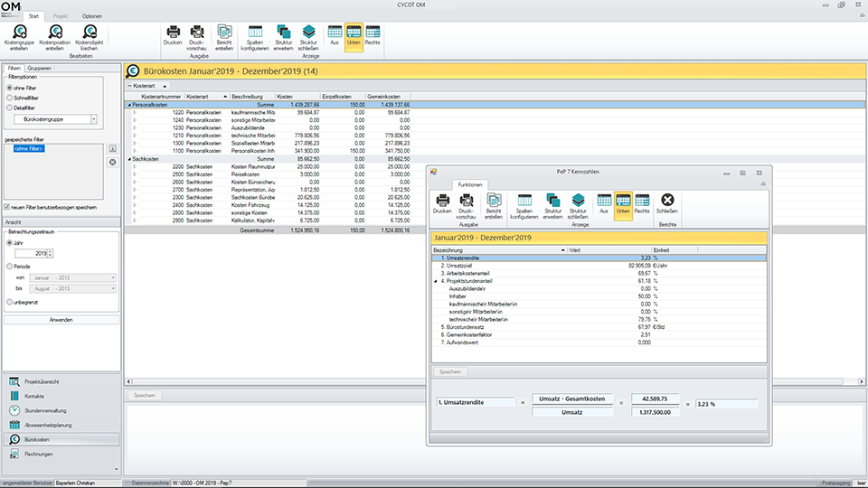The width and height of the screenshot is (868, 488).
Task: Select Schnellfilter radio option
Action: pyautogui.click(x=9, y=98)
